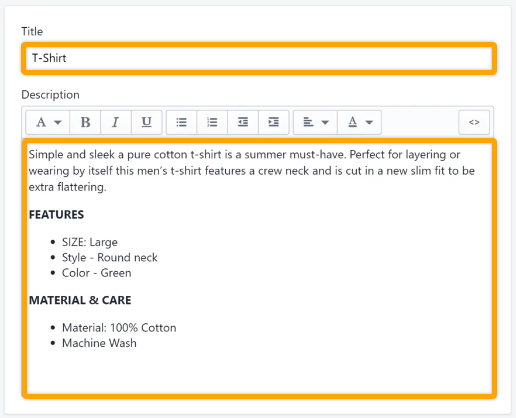Viewport: 516px width, 418px height.
Task: Click the MATERIAL & CARE heading
Action: 80,300
